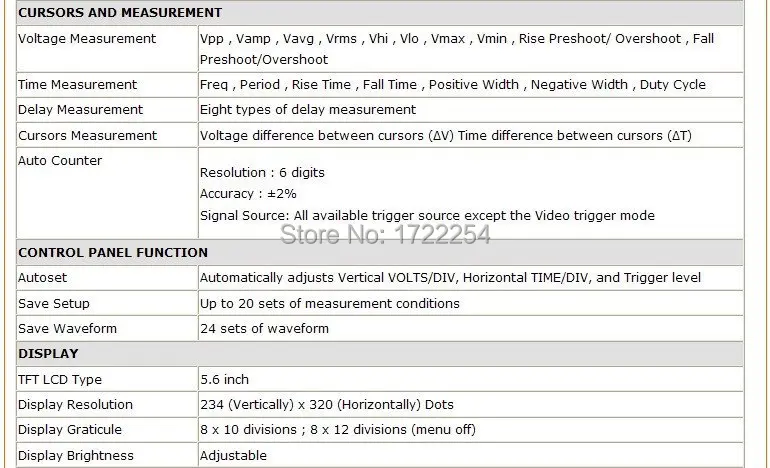Select the Voltage Measurement row label
Viewport: 770px width, 468px height.
click(87, 39)
